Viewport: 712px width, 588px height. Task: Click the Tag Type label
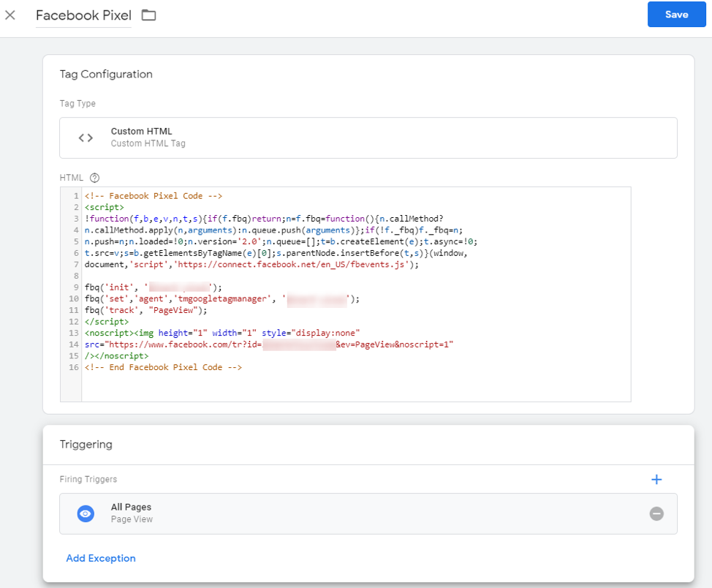point(77,104)
